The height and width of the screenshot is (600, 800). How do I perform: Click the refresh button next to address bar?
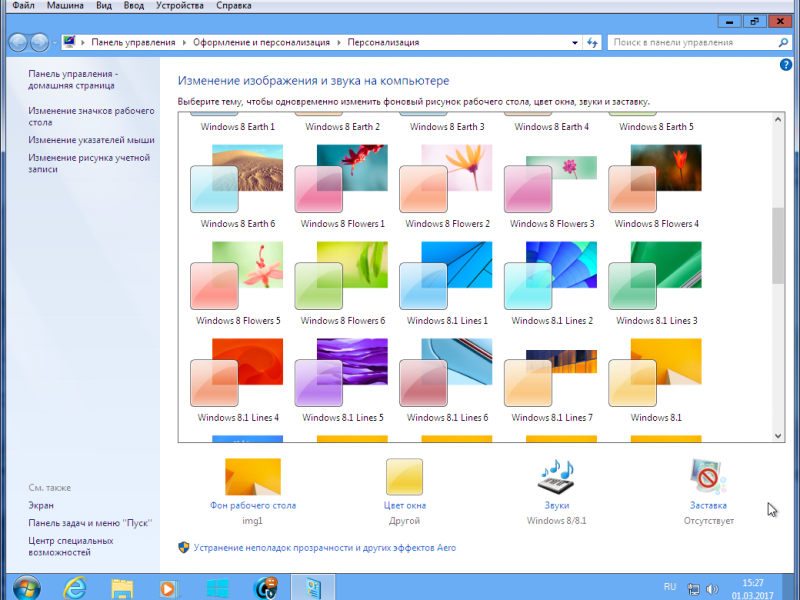pyautogui.click(x=592, y=42)
